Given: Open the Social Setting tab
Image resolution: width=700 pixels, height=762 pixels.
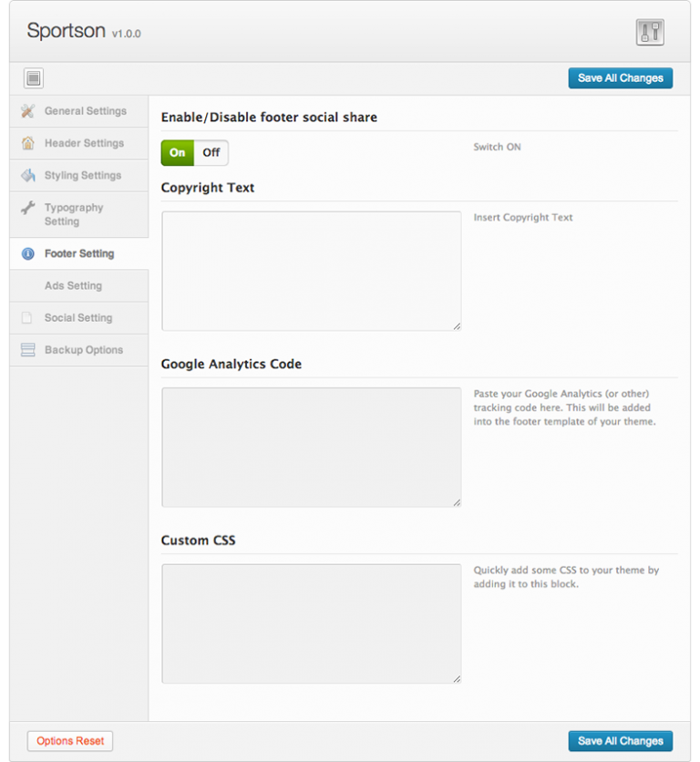Looking at the screenshot, I should tap(78, 318).
